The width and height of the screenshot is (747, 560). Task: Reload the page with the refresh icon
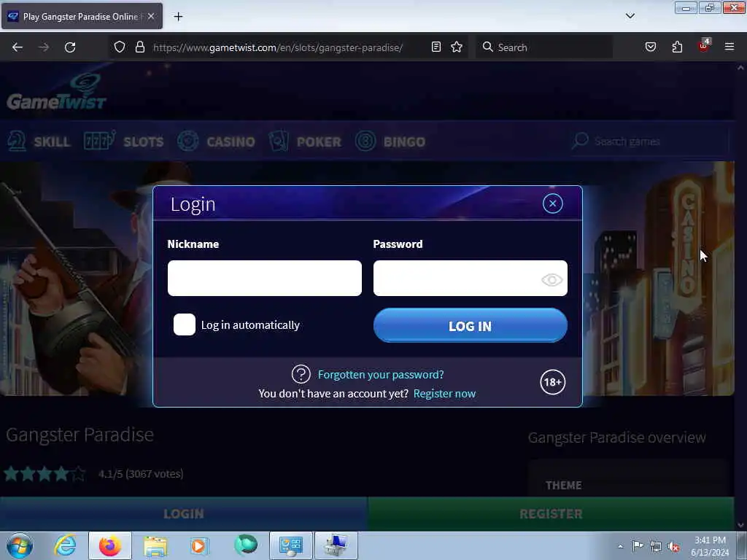70,47
